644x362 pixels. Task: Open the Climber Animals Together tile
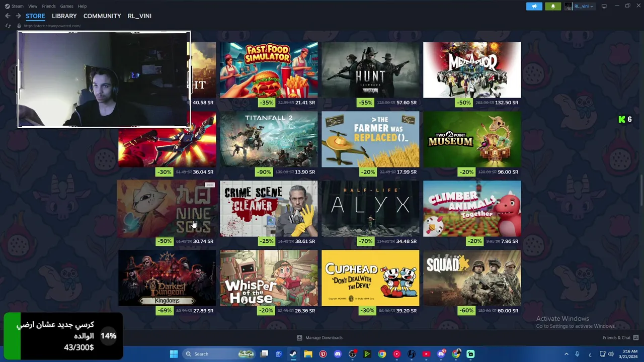472,209
